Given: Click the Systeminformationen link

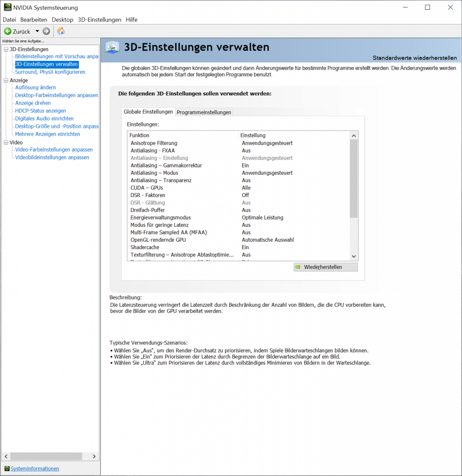Looking at the screenshot, I should point(35,469).
